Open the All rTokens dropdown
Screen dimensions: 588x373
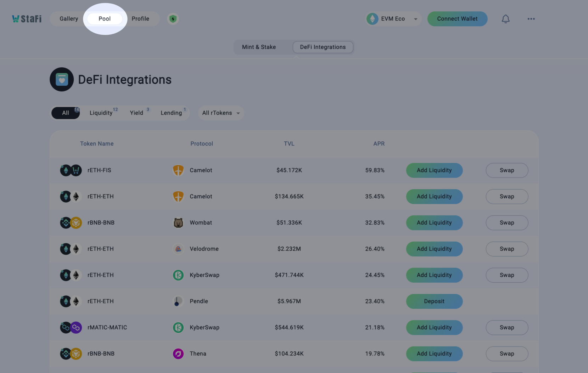point(221,113)
